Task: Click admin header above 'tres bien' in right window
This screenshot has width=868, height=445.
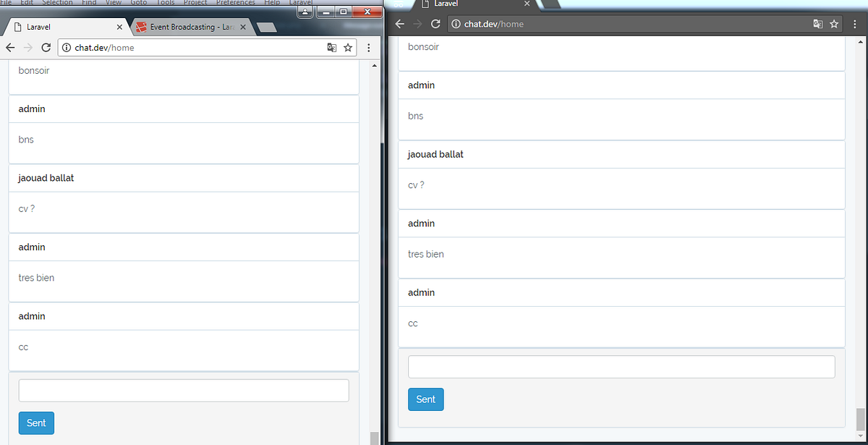Action: [422, 224]
